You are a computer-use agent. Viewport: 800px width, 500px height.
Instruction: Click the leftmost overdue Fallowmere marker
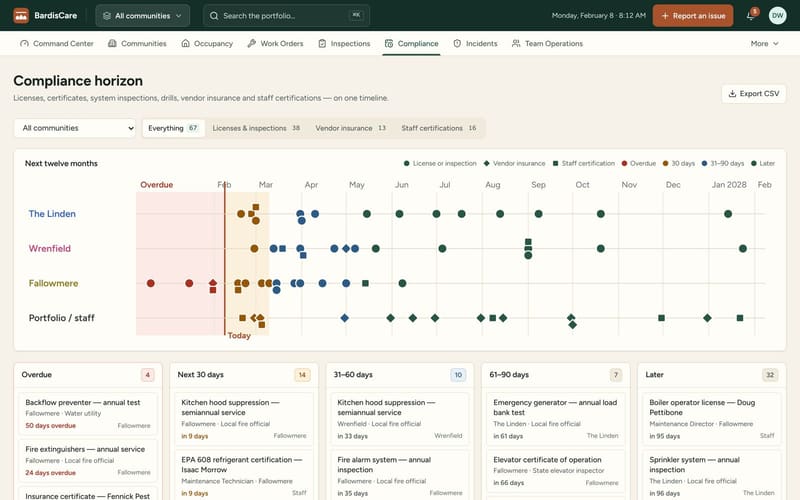[x=151, y=283]
